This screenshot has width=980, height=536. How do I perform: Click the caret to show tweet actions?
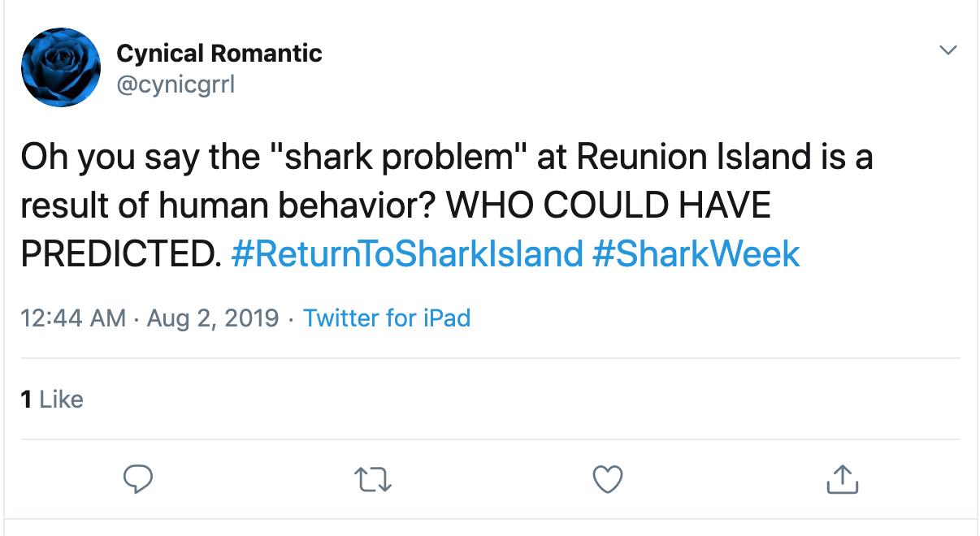pos(947,50)
